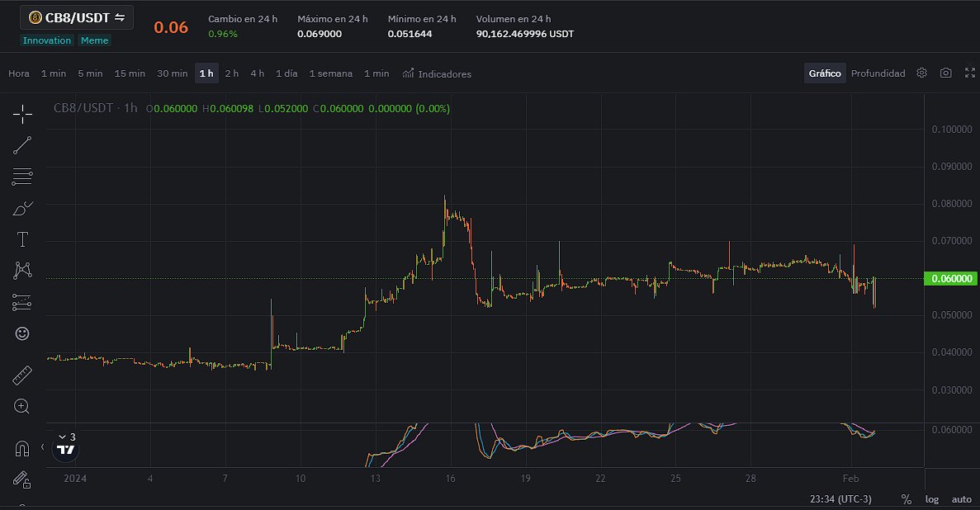The height and width of the screenshot is (510, 980).
Task: Select the brush drawing tool
Action: [22, 208]
